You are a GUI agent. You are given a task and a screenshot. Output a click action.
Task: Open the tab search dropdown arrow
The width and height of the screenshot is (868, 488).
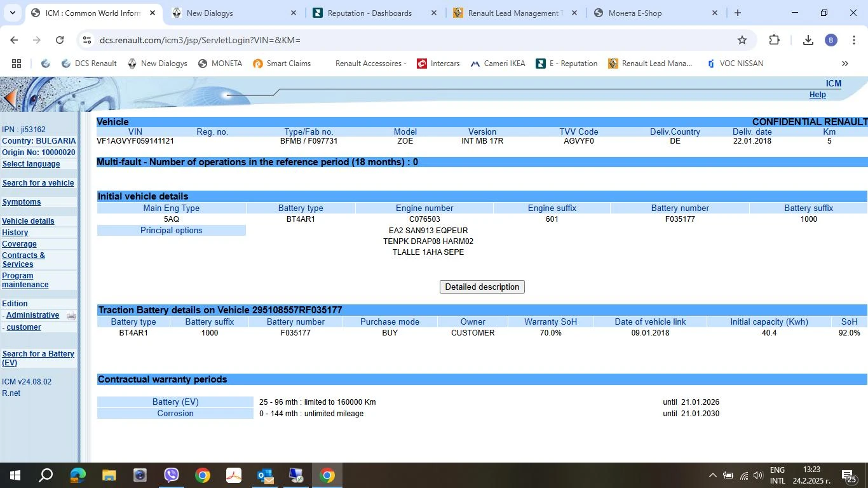point(12,13)
